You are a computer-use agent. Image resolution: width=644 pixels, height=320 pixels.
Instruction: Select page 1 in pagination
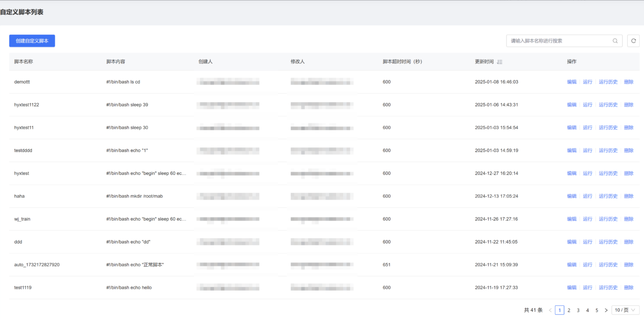559,310
